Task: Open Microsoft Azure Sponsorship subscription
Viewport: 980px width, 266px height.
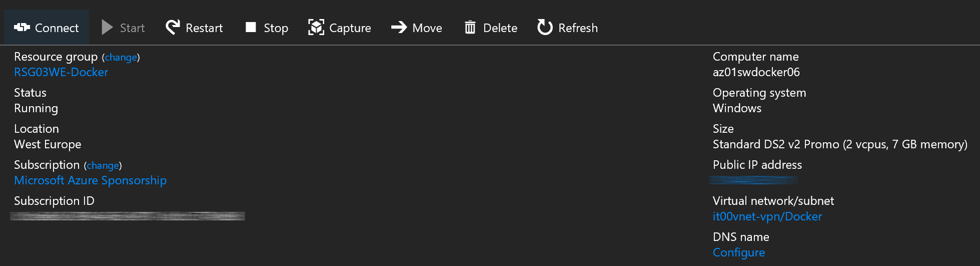Action: [91, 180]
